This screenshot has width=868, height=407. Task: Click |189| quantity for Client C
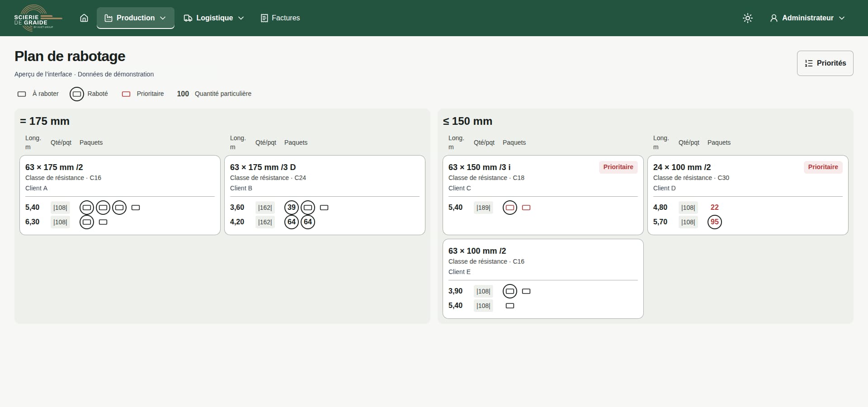point(483,208)
